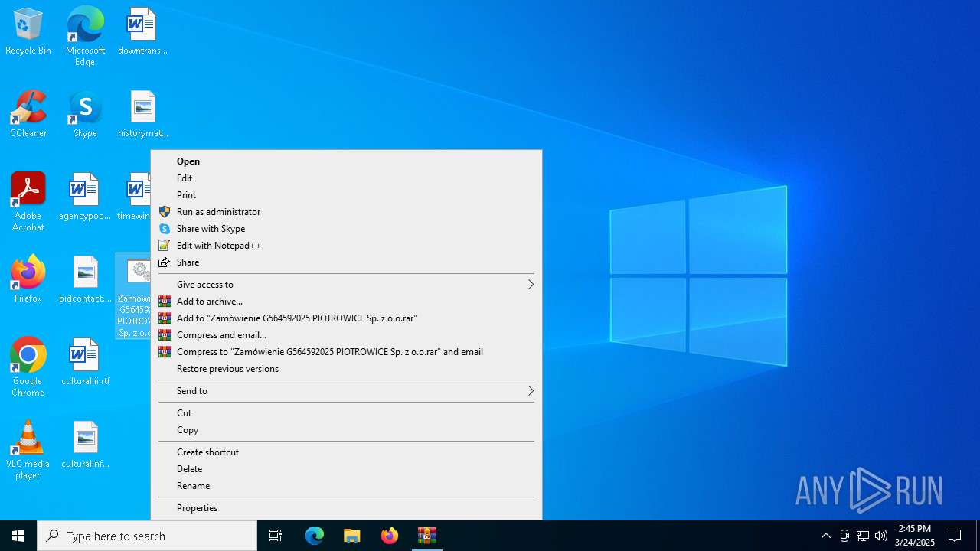The width and height of the screenshot is (980, 551).
Task: Expand the Send to submenu
Action: point(346,391)
